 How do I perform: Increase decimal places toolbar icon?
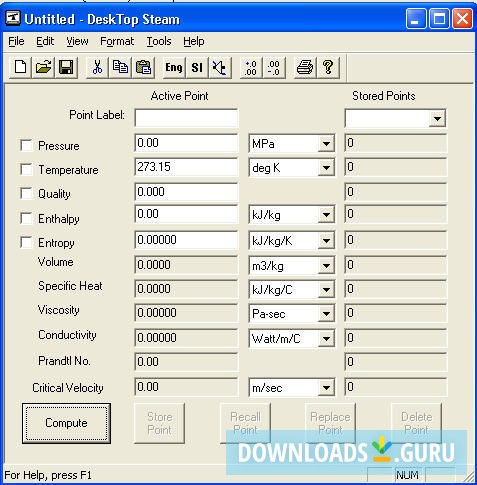pos(251,67)
